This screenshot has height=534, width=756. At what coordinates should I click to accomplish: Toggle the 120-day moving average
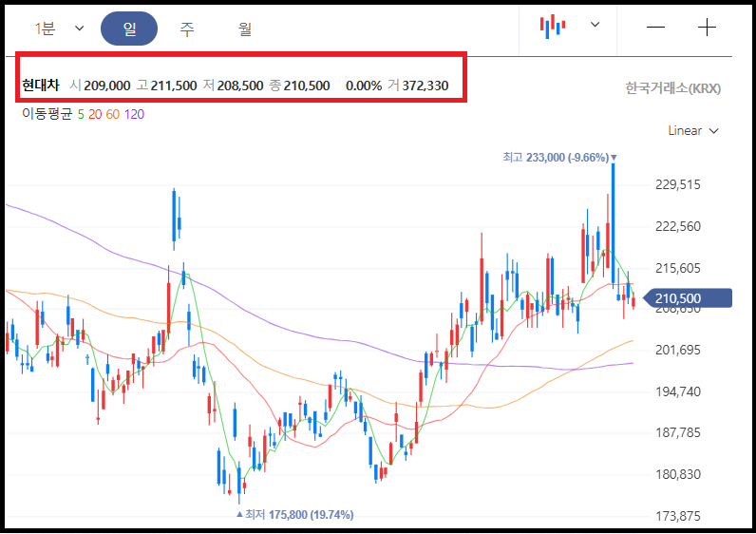[x=134, y=114]
